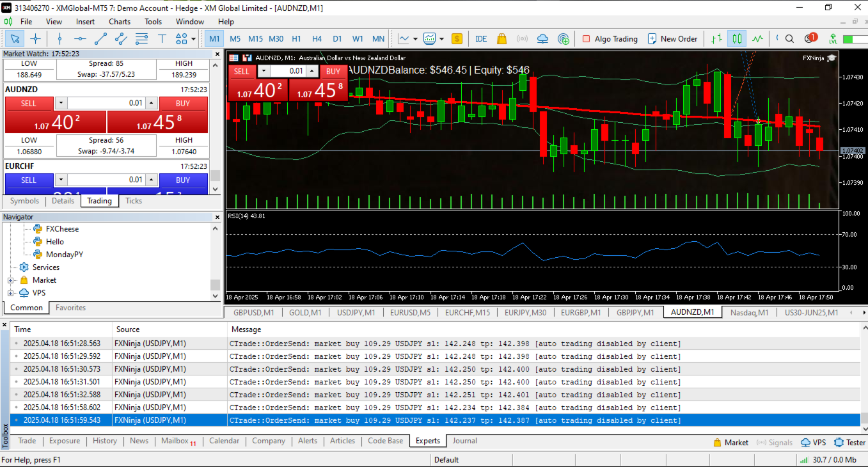Activate the crosshair tool
The image size is (868, 467).
click(36, 38)
